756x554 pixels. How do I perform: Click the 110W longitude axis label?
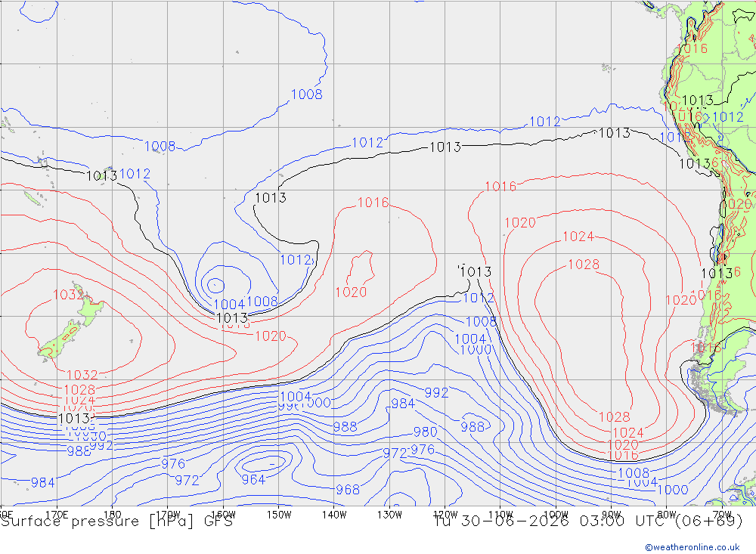(x=500, y=515)
